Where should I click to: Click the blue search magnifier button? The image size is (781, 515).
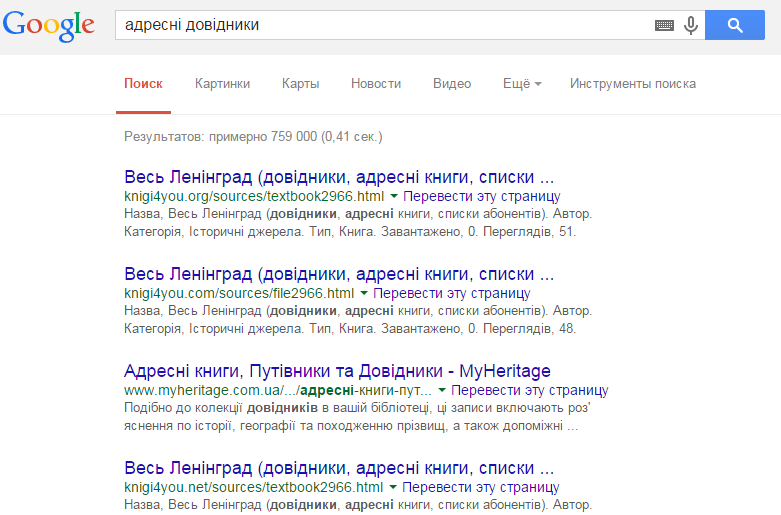pos(735,25)
